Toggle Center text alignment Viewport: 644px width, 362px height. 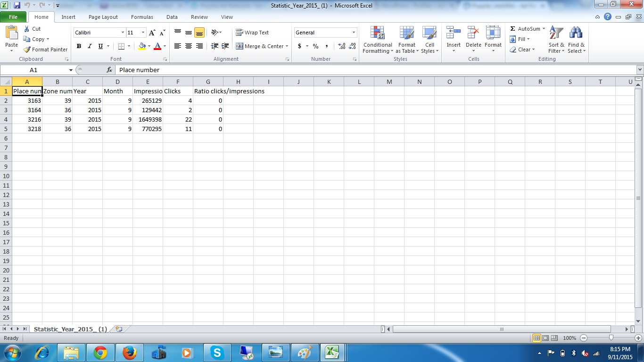coord(189,46)
